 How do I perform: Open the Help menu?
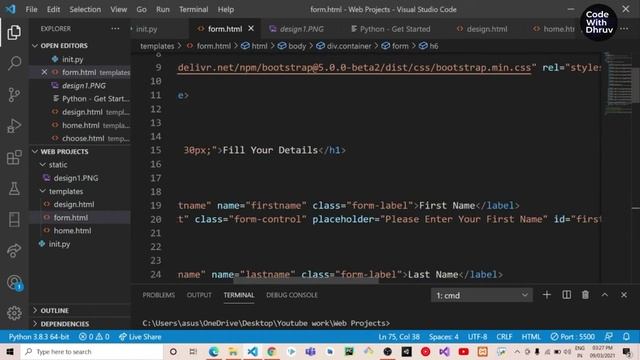[x=226, y=9]
